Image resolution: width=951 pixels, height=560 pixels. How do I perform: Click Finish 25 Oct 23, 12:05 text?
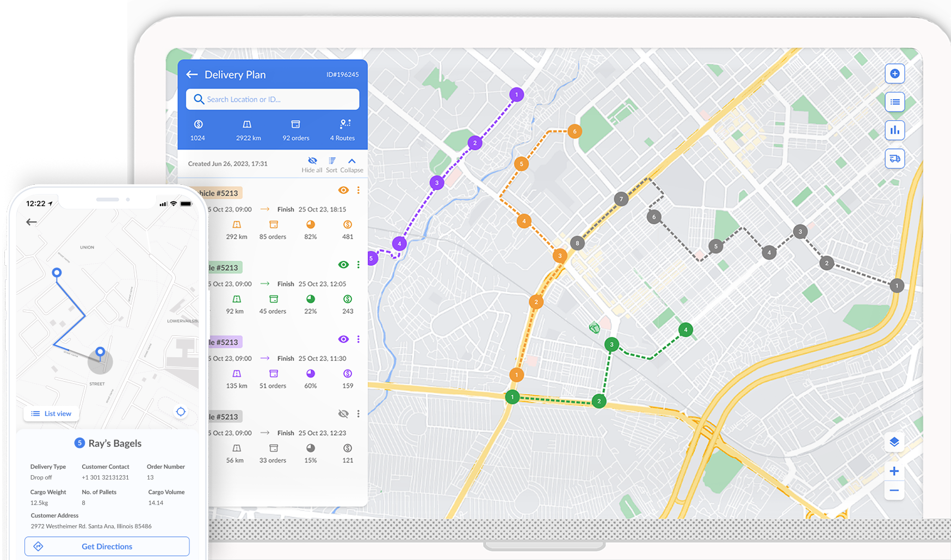pyautogui.click(x=312, y=284)
